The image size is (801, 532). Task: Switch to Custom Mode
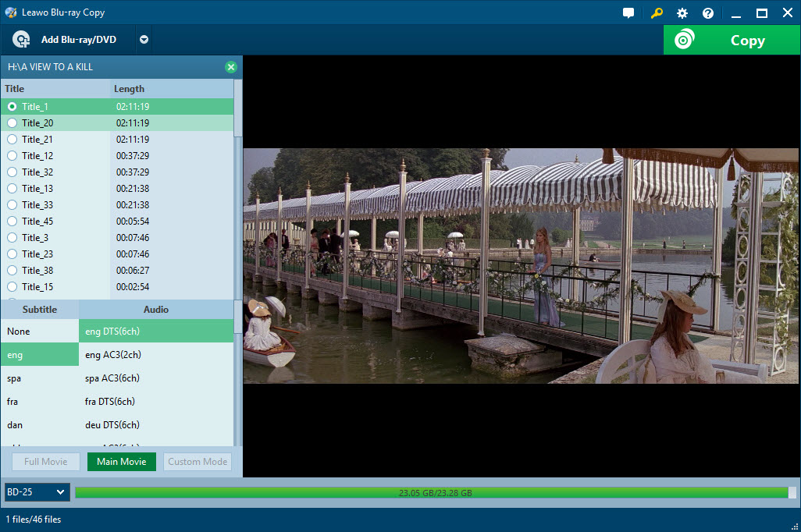coord(197,461)
